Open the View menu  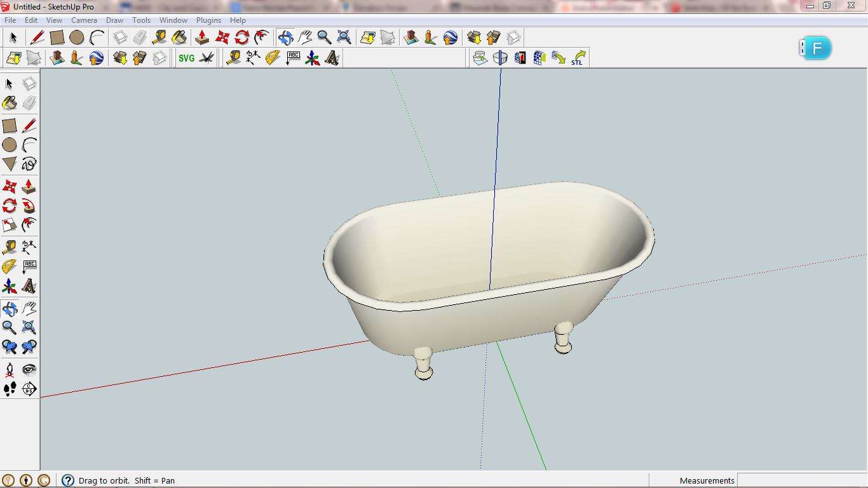click(54, 20)
